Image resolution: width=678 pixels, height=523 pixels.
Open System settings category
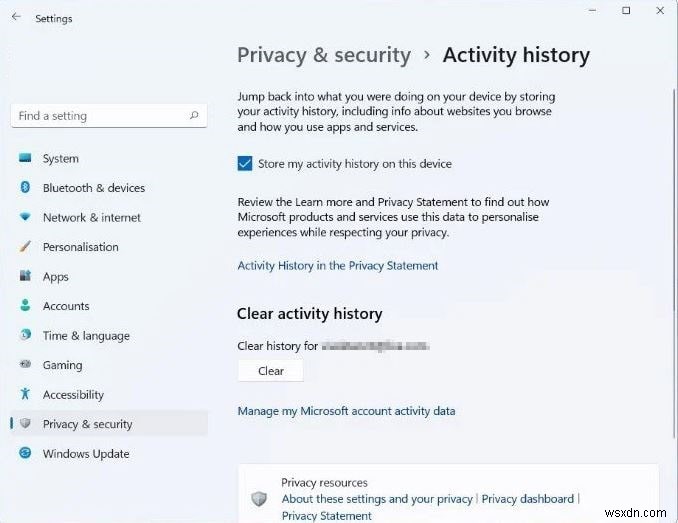coord(109,159)
